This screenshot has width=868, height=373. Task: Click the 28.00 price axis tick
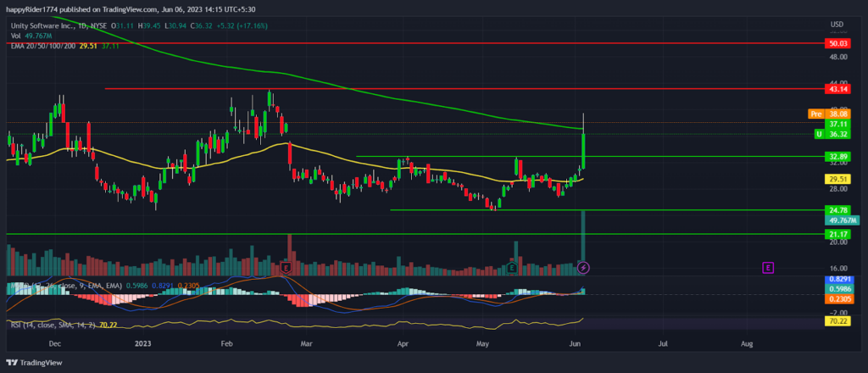coord(838,189)
